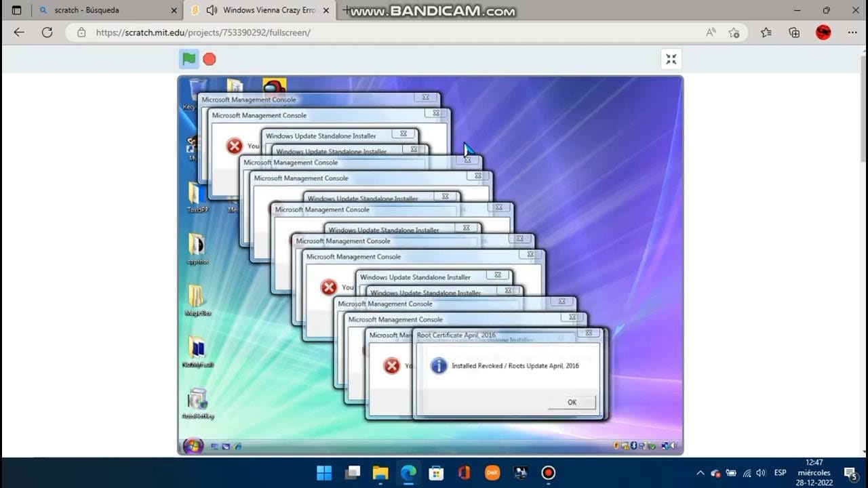
Task: Open network settings from the tray
Action: click(x=747, y=472)
